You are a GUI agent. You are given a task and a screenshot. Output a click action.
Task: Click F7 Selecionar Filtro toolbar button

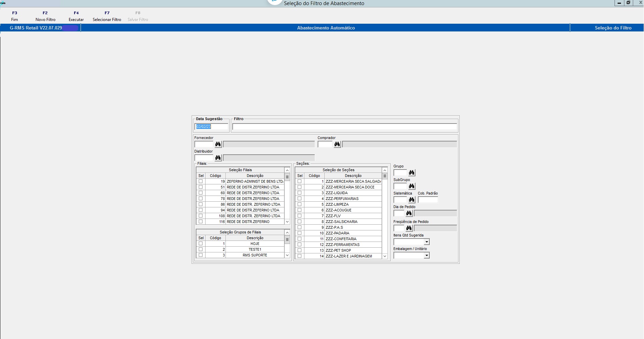click(x=107, y=16)
